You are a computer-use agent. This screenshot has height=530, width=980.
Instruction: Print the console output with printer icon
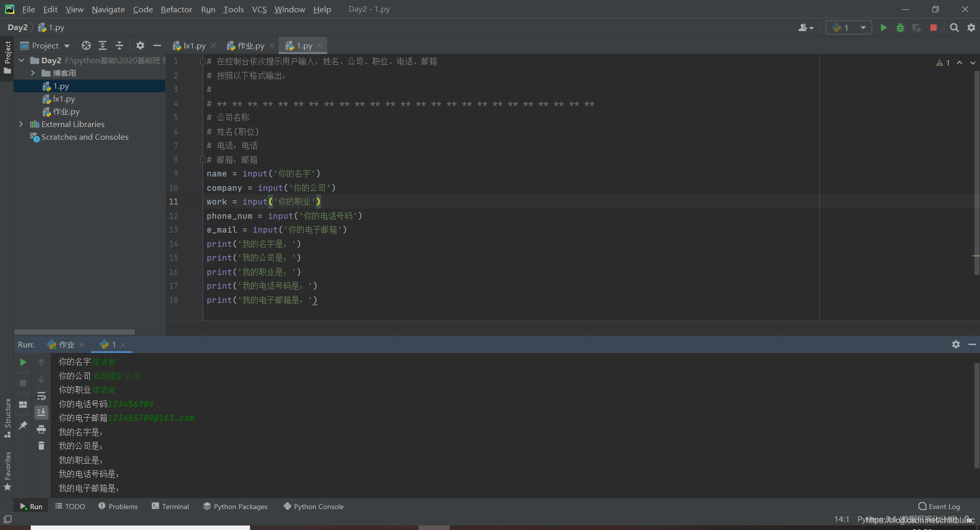(41, 430)
